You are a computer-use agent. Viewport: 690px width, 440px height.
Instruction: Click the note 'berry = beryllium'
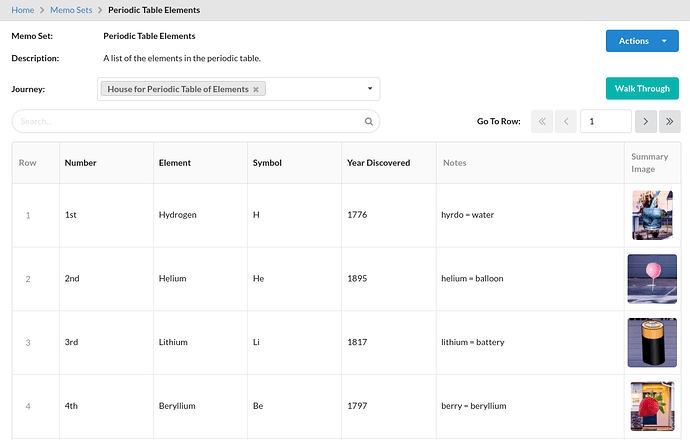473,406
